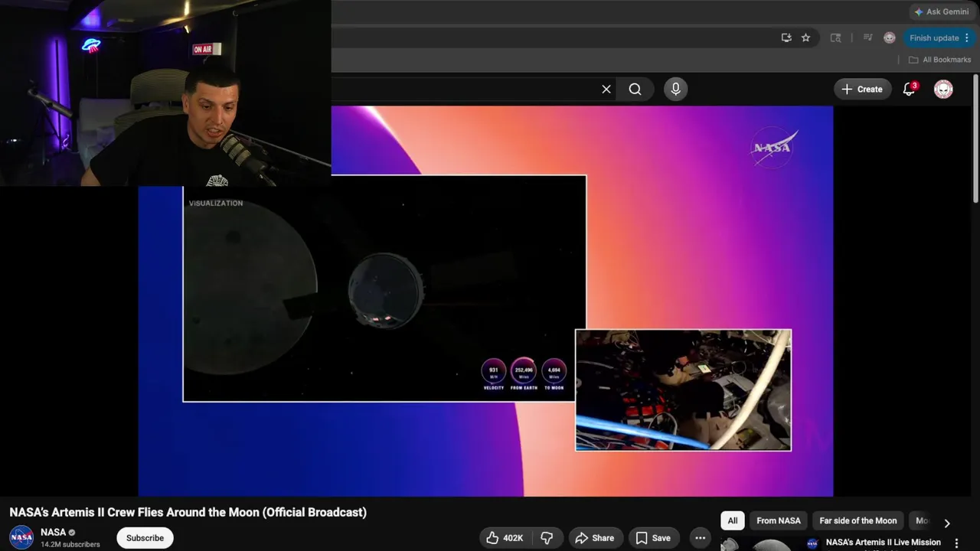Click the page's vertical scrollbar

(975, 138)
